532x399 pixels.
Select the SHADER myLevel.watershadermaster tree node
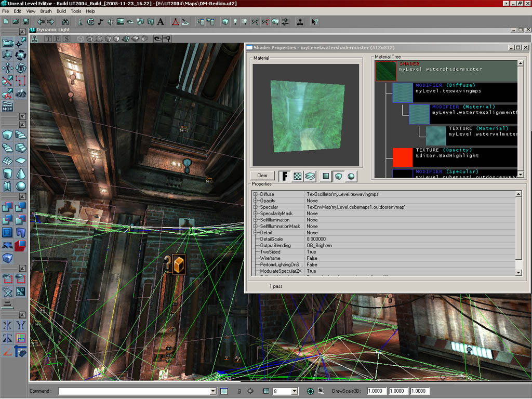coord(446,71)
